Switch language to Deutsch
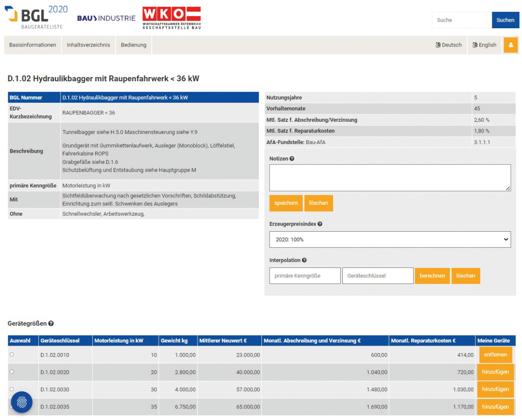The image size is (522, 420). (x=448, y=45)
